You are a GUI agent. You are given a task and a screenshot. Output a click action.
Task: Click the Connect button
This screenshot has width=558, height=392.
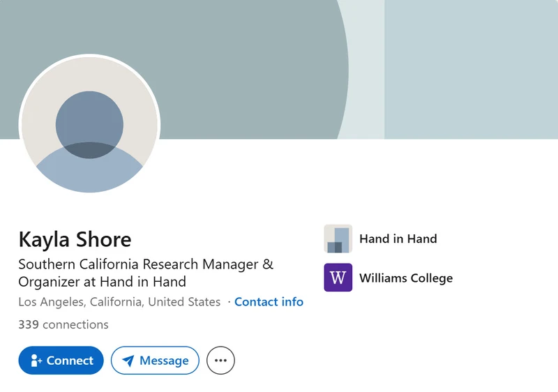click(61, 361)
